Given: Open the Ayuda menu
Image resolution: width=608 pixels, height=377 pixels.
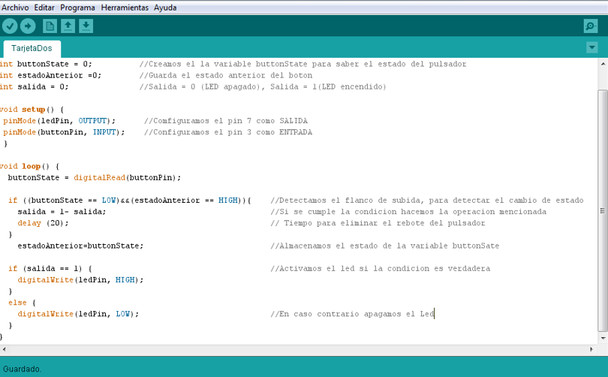Looking at the screenshot, I should coord(165,7).
